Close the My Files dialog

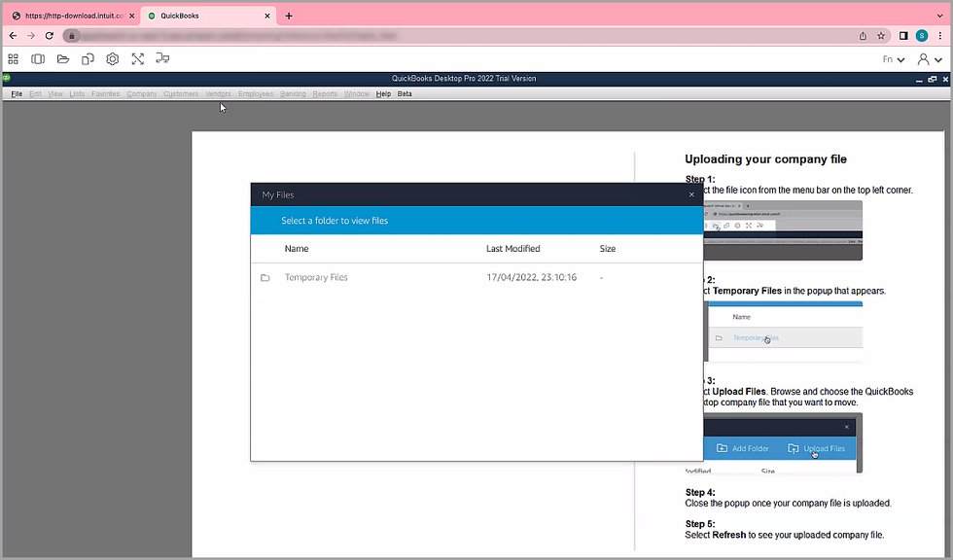tap(691, 194)
